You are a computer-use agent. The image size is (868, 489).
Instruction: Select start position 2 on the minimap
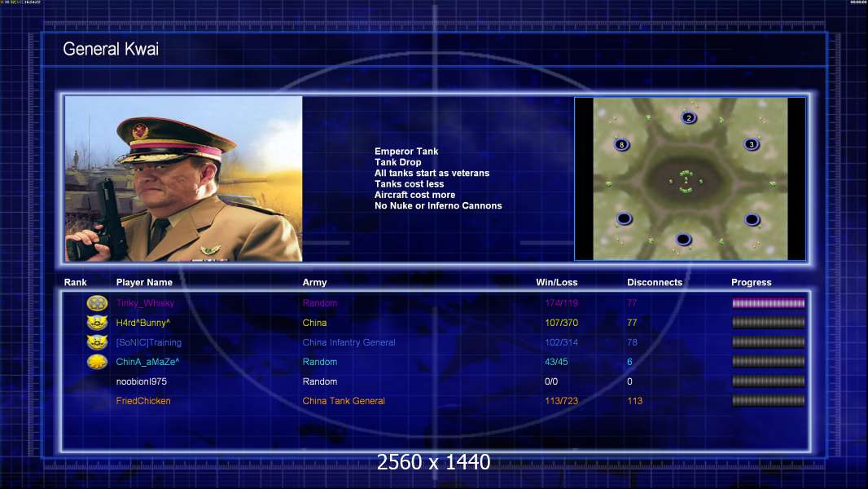coord(689,117)
